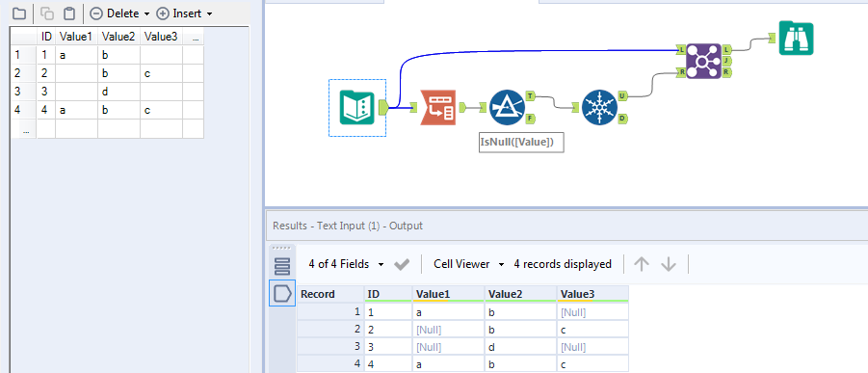Select the purple Join tool on canvas

click(703, 61)
